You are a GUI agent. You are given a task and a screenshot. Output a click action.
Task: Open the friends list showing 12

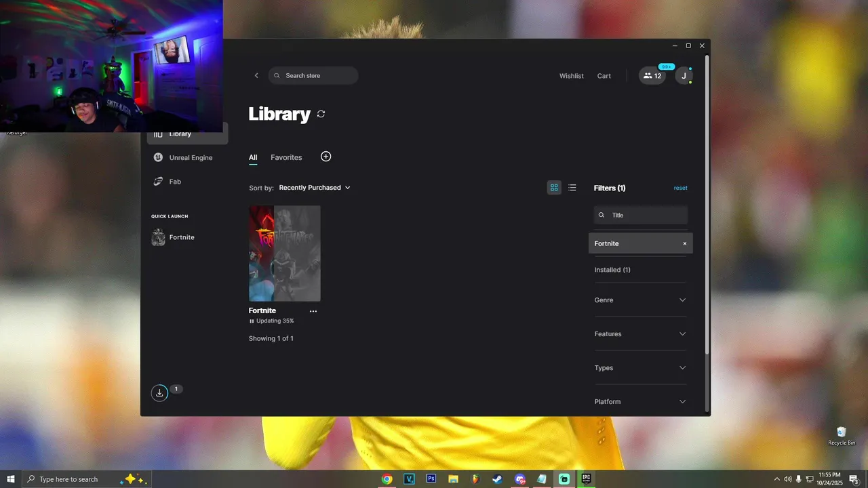[x=652, y=76]
